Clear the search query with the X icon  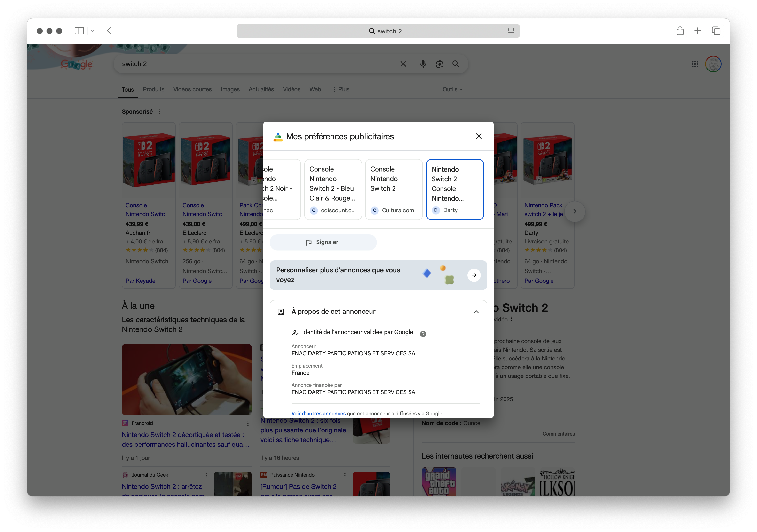click(x=403, y=64)
